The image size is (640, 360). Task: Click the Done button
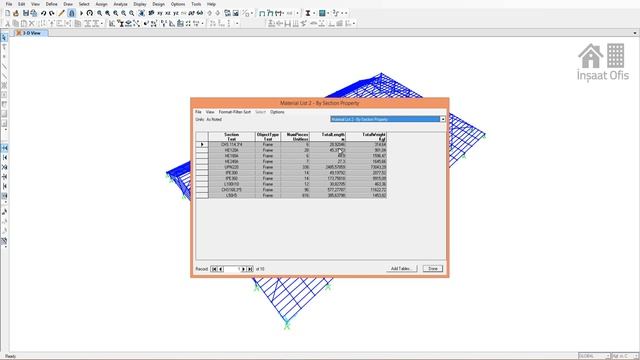(433, 269)
